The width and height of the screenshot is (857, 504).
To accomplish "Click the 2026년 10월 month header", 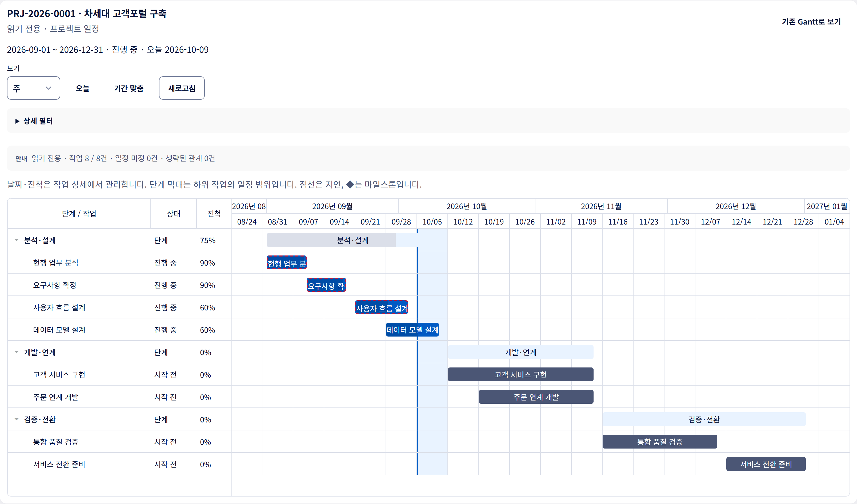I will [x=467, y=206].
